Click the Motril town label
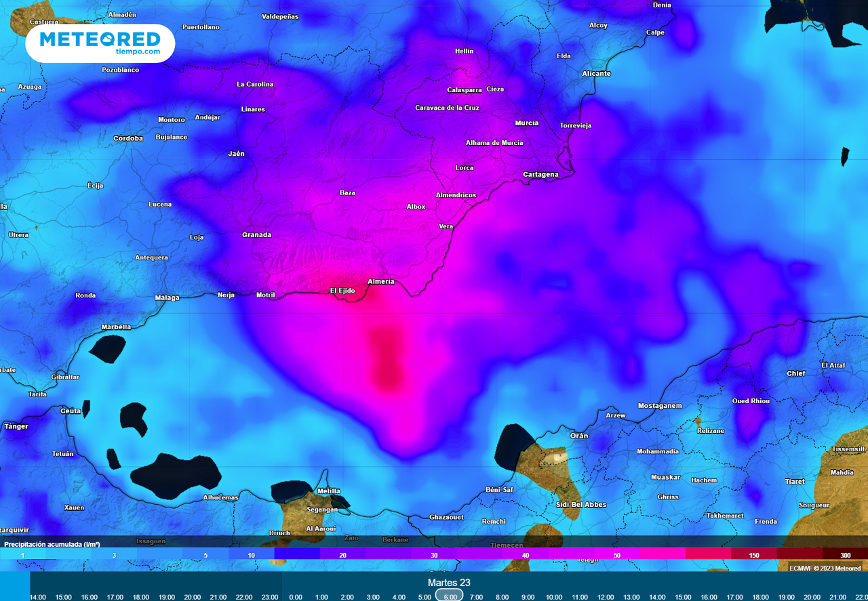The image size is (868, 601). [266, 295]
